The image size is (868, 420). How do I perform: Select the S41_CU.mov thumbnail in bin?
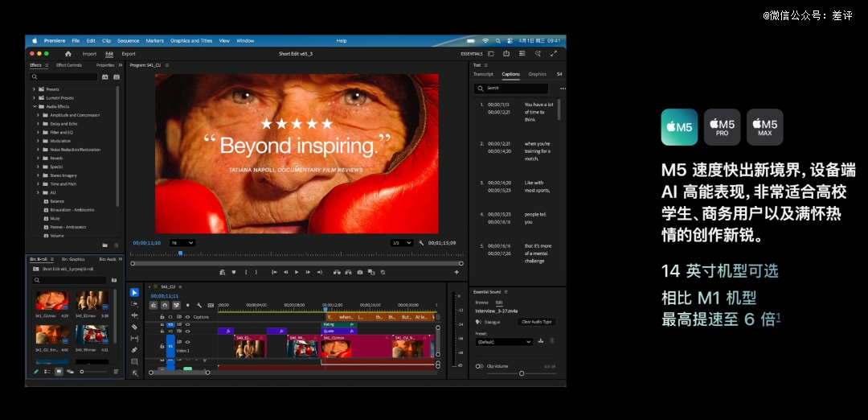click(51, 302)
